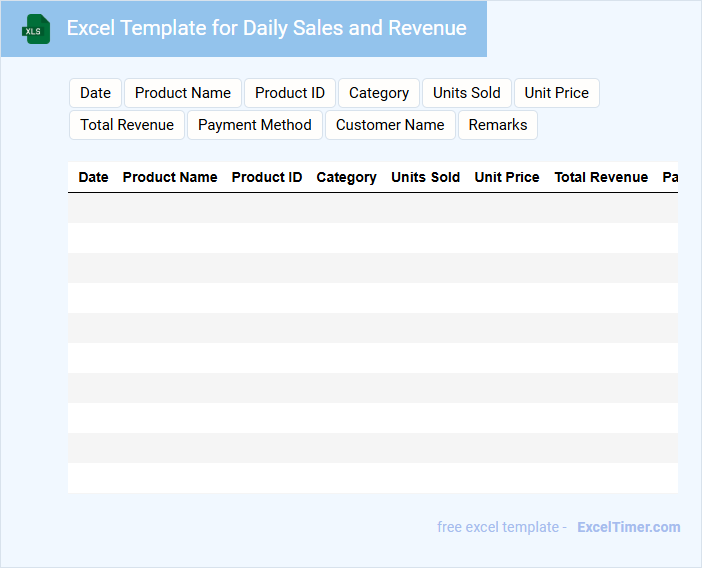
Task: Click the Units Sold column header
Action: click(426, 177)
